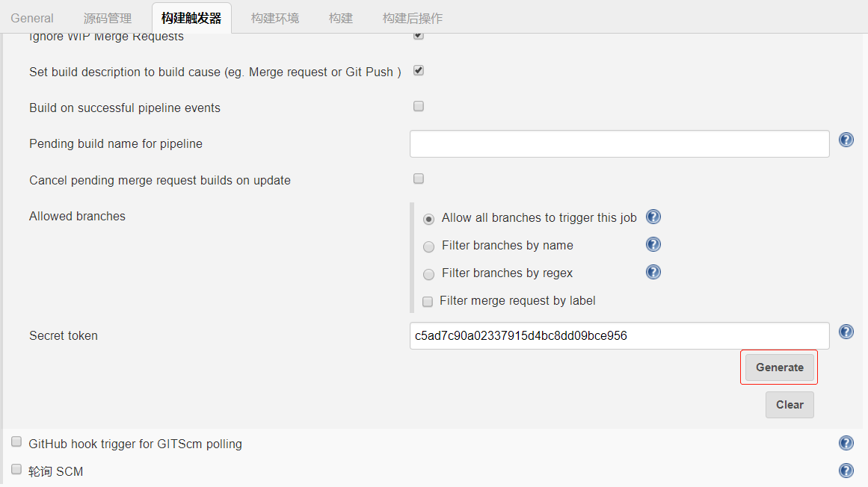Enable Build on successful pipeline events
This screenshot has height=487, width=868.
419,106
